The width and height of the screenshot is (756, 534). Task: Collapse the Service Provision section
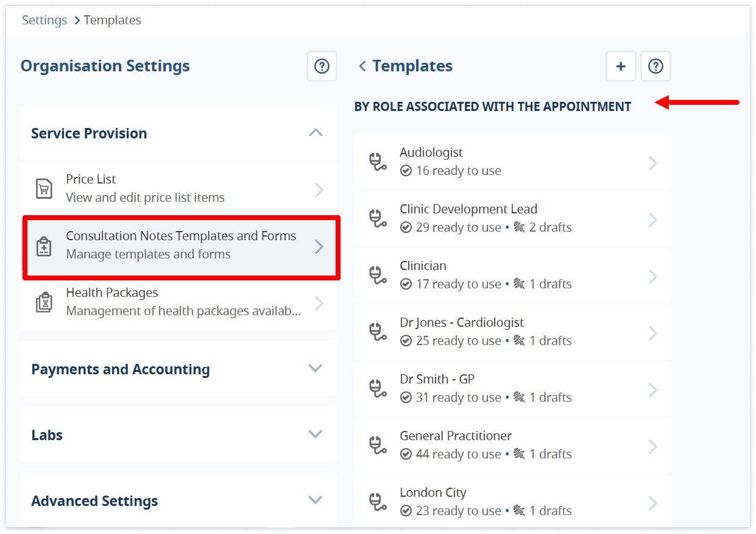(315, 132)
